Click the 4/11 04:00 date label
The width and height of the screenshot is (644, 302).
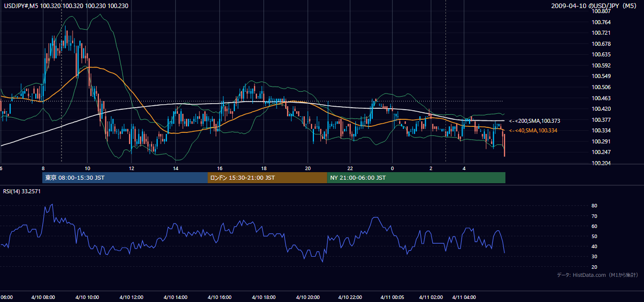click(464, 297)
